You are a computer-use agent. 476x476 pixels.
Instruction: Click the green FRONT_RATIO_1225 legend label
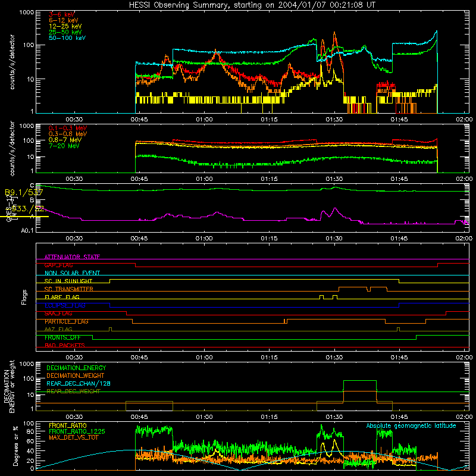coord(77,431)
